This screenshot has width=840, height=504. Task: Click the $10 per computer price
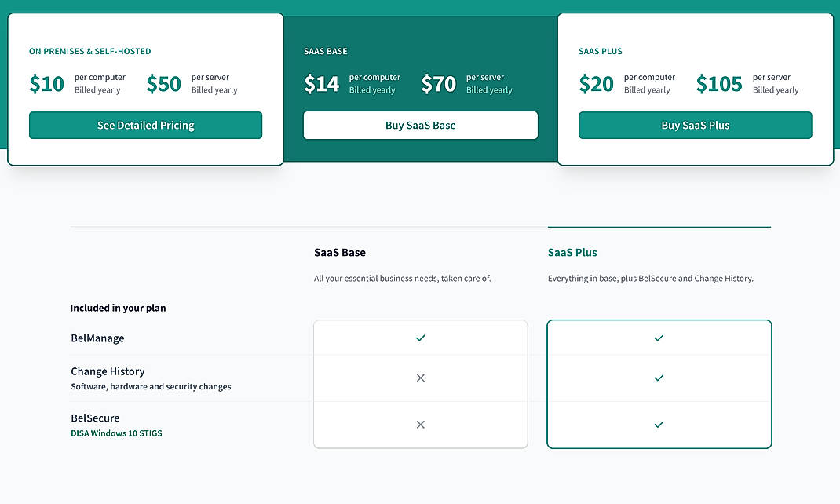click(x=46, y=83)
